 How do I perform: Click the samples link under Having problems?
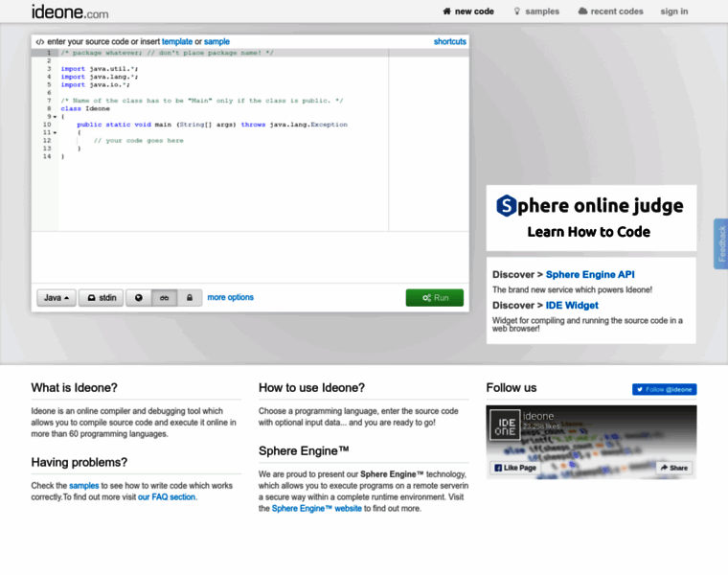84,485
